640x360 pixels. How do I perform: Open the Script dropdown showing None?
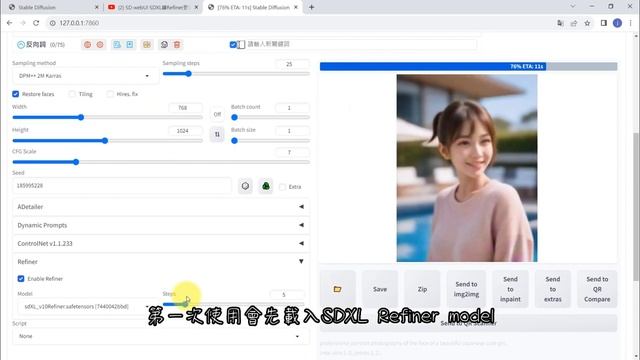pyautogui.click(x=160, y=336)
